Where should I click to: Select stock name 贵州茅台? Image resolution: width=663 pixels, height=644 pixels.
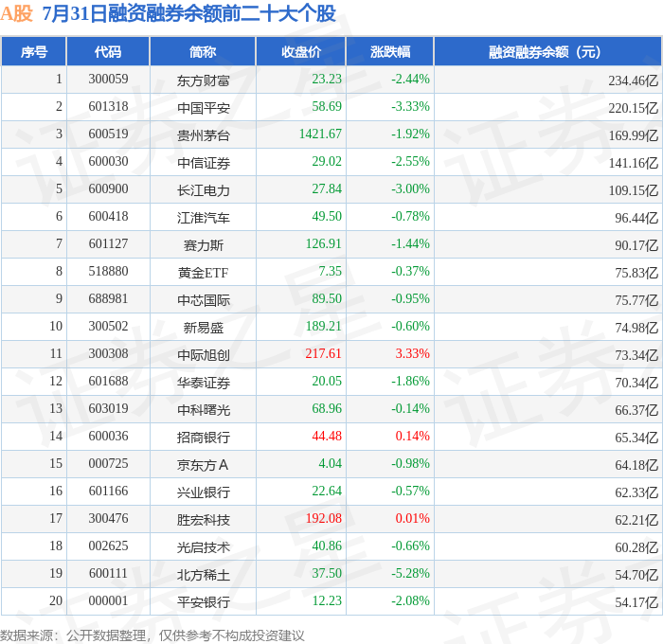pyautogui.click(x=204, y=135)
